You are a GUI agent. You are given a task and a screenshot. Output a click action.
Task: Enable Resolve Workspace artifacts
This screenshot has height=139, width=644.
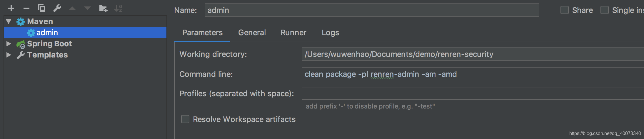185,119
